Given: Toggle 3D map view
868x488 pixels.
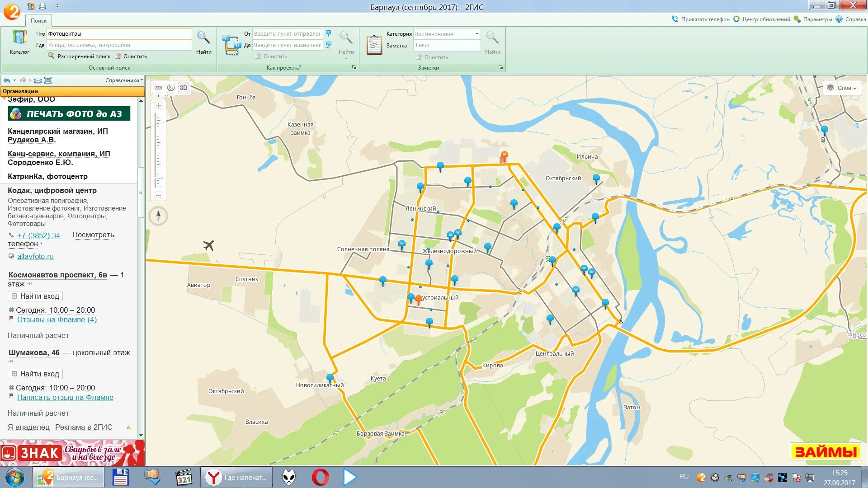Looking at the screenshot, I should click(x=183, y=88).
